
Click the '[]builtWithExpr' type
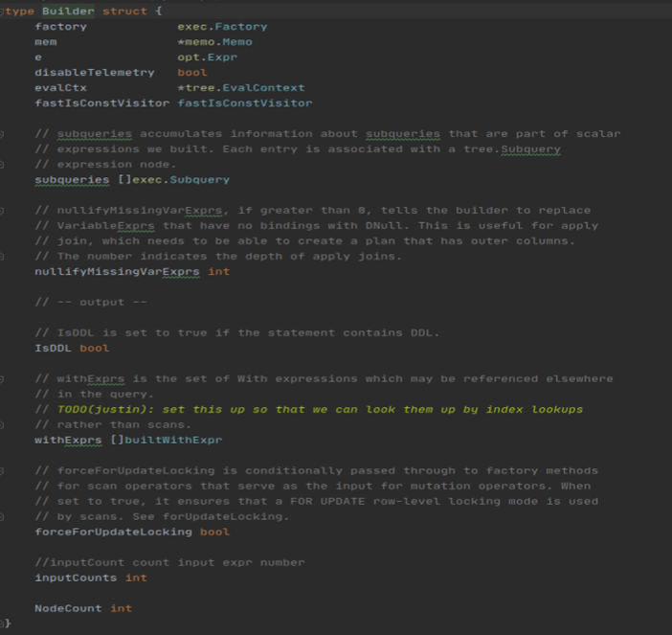click(167, 441)
